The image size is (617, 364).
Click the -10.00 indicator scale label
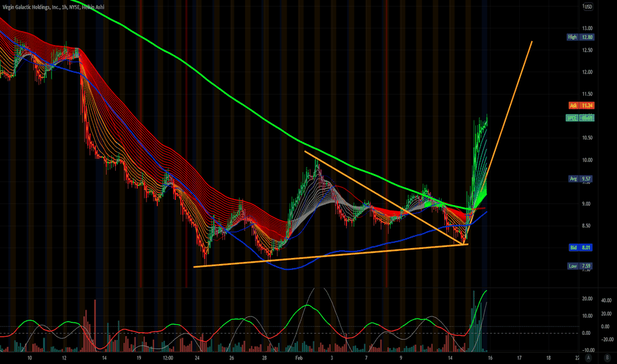588,350
